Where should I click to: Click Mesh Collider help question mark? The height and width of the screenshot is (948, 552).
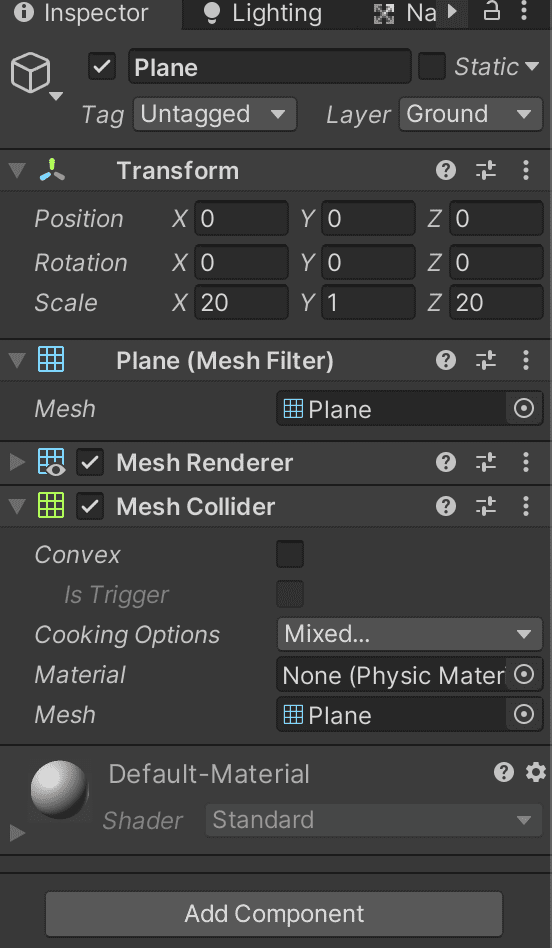[x=446, y=505]
